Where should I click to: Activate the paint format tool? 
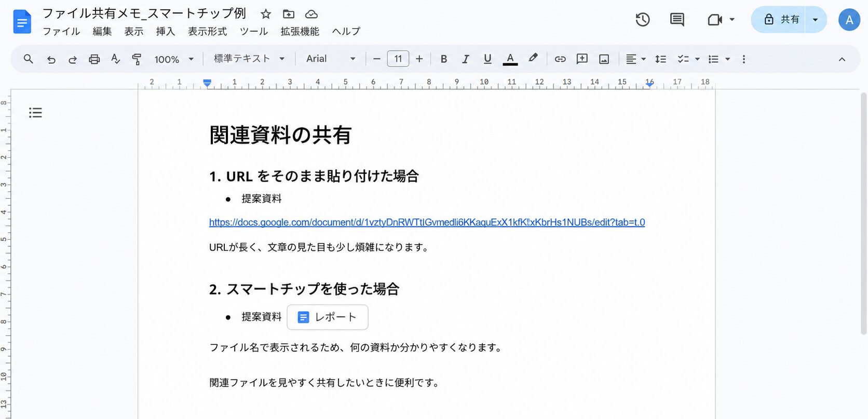tap(137, 59)
